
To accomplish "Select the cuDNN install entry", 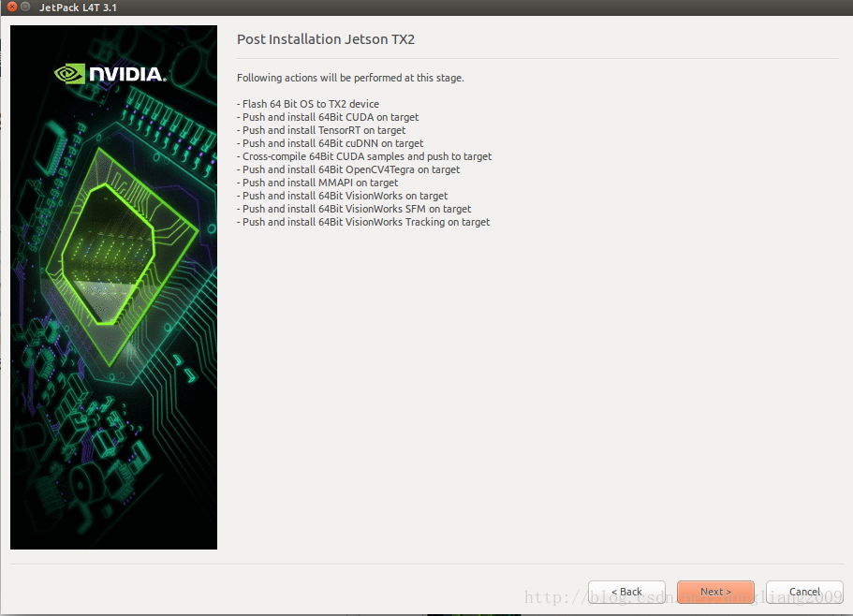I will [x=330, y=143].
